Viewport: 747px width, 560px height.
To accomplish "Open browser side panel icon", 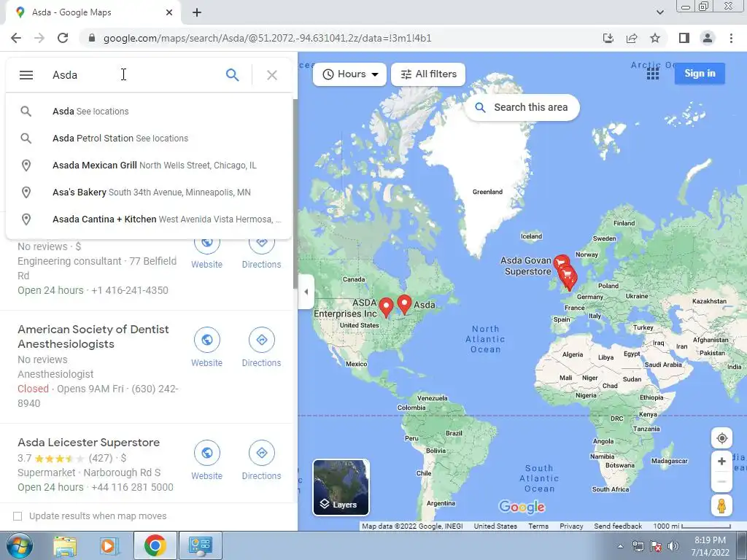I will pos(684,38).
